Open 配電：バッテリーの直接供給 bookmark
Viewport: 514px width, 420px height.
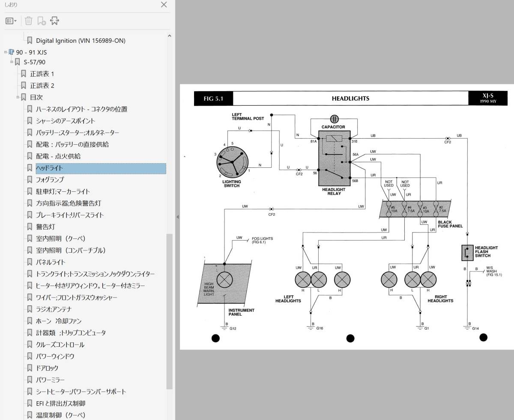tap(72, 144)
